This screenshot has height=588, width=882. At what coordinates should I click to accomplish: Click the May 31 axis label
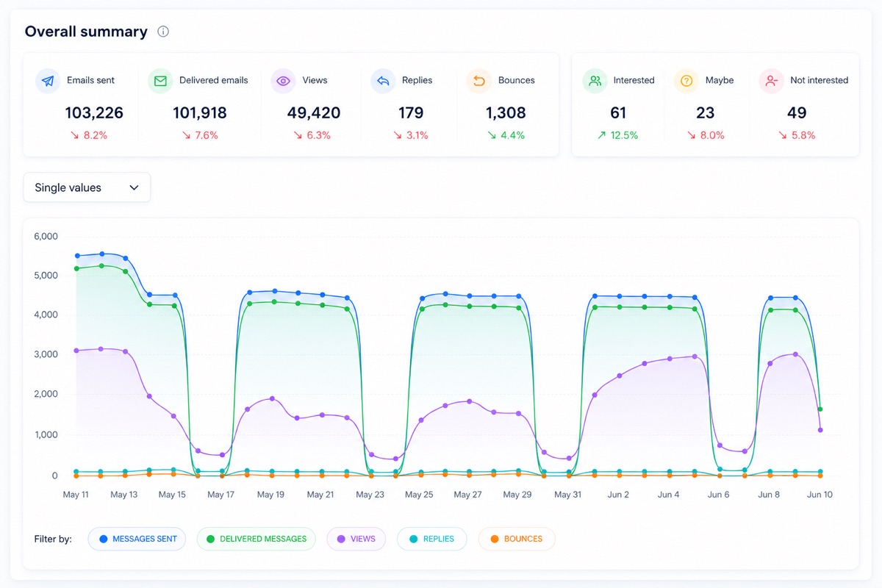(567, 495)
